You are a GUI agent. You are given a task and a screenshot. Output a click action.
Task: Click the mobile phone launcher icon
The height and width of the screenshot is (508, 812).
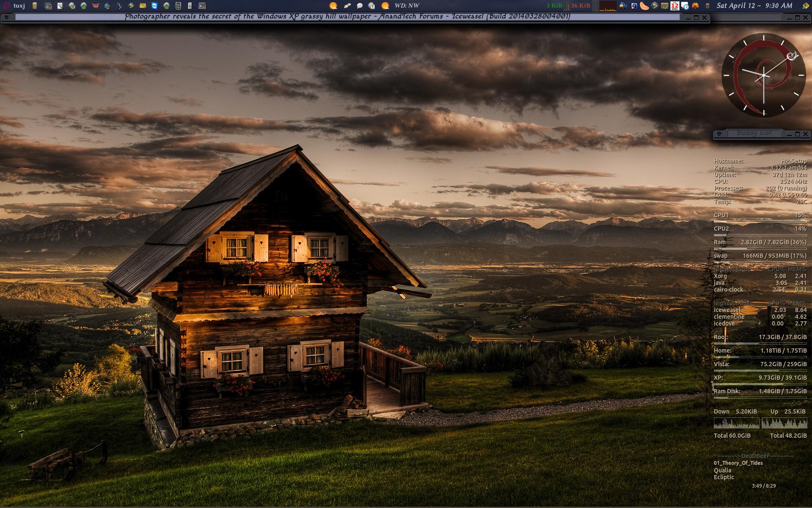178,6
